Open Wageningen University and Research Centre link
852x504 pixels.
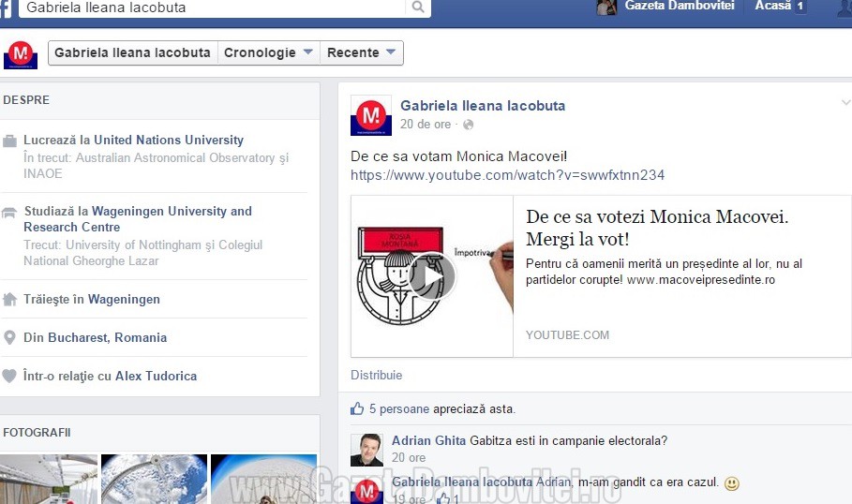tap(138, 219)
